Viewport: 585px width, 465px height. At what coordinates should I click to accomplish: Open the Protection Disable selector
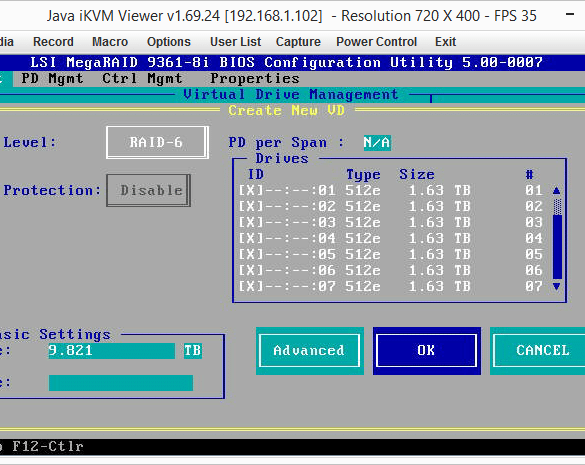click(x=148, y=190)
